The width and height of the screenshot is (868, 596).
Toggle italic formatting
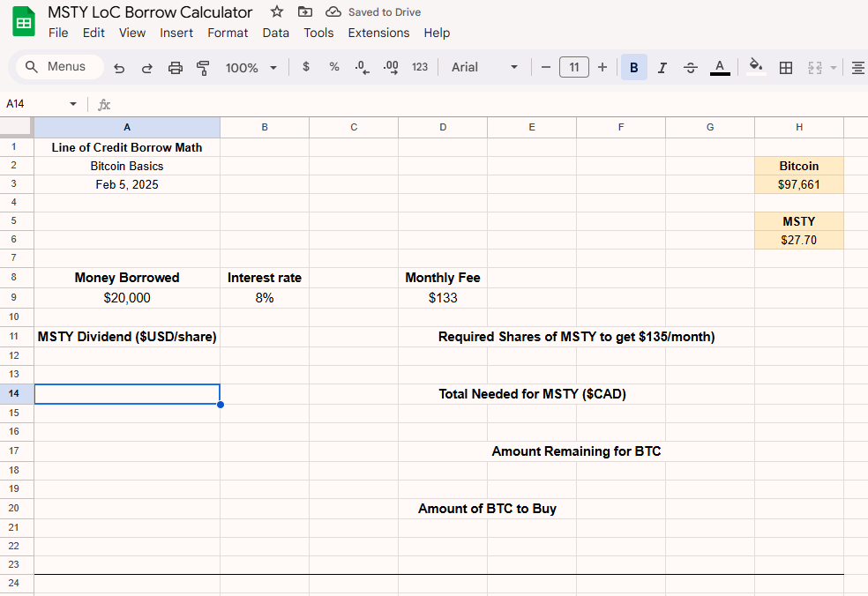pos(662,68)
